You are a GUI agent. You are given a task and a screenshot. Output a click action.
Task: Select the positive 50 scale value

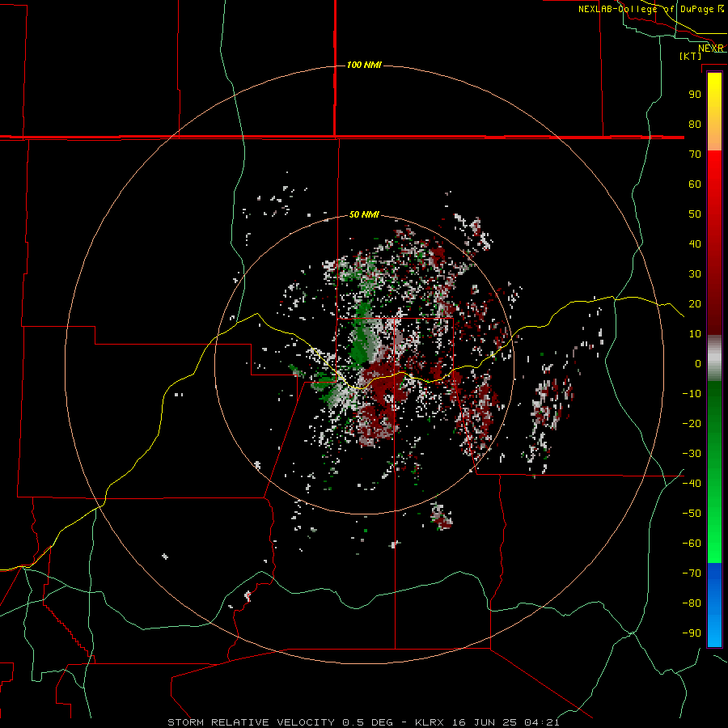pos(695,214)
